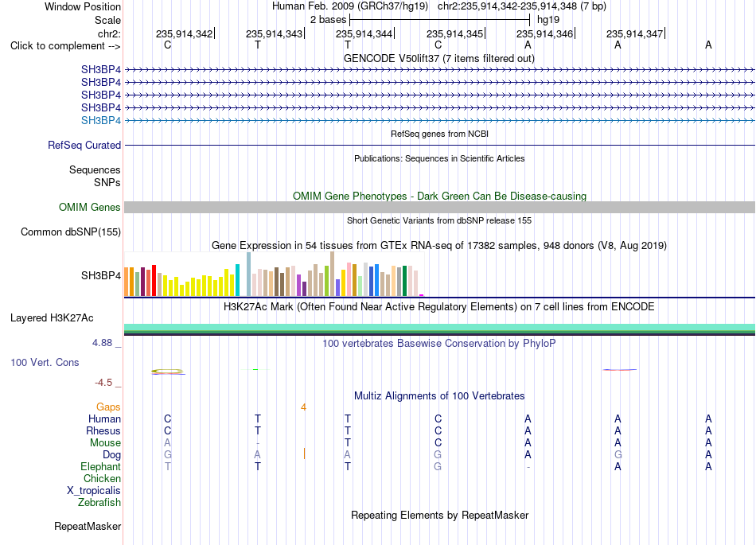Click the orange Gaps label
Viewport: 756px width, 545px height.
coord(108,407)
